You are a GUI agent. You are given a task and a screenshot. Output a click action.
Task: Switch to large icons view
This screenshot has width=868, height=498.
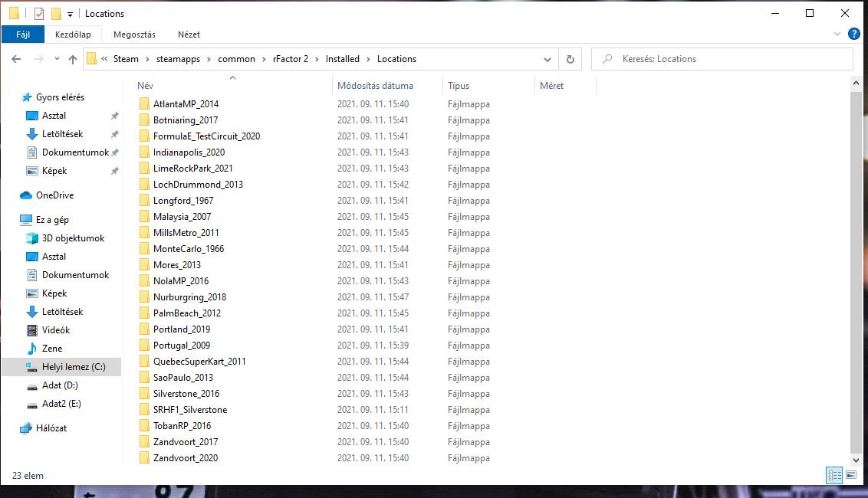point(850,476)
